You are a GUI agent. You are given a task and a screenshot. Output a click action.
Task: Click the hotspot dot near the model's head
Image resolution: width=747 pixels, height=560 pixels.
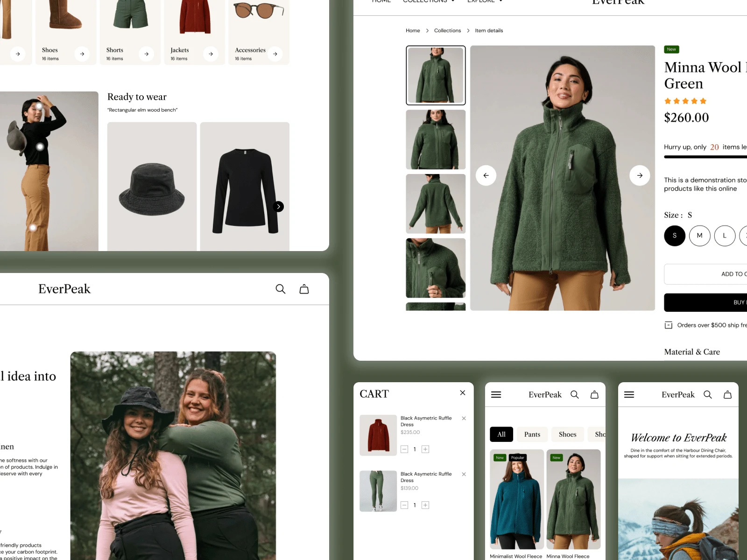coord(40,106)
